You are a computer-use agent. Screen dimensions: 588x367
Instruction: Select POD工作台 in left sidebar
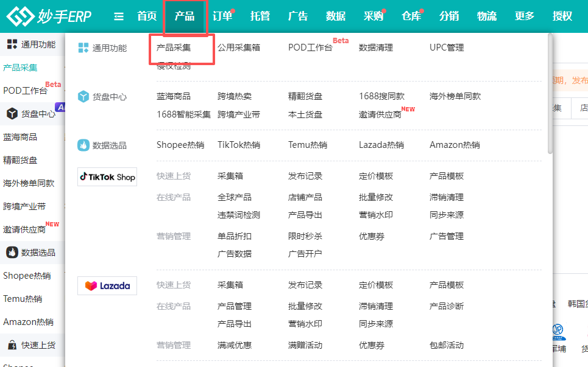[25, 91]
